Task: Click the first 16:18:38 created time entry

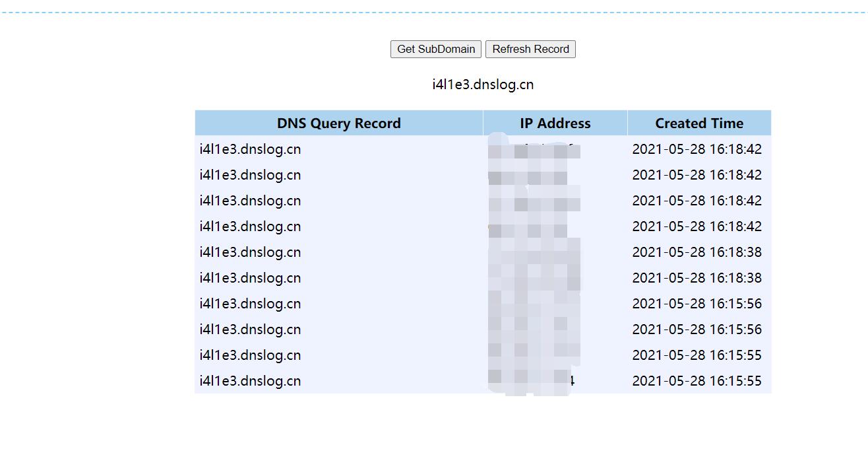Action: [x=697, y=252]
